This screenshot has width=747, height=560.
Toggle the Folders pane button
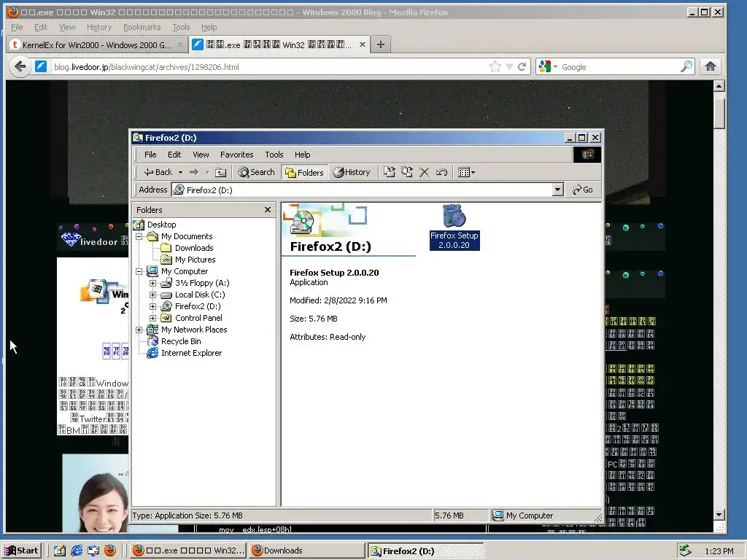click(304, 172)
